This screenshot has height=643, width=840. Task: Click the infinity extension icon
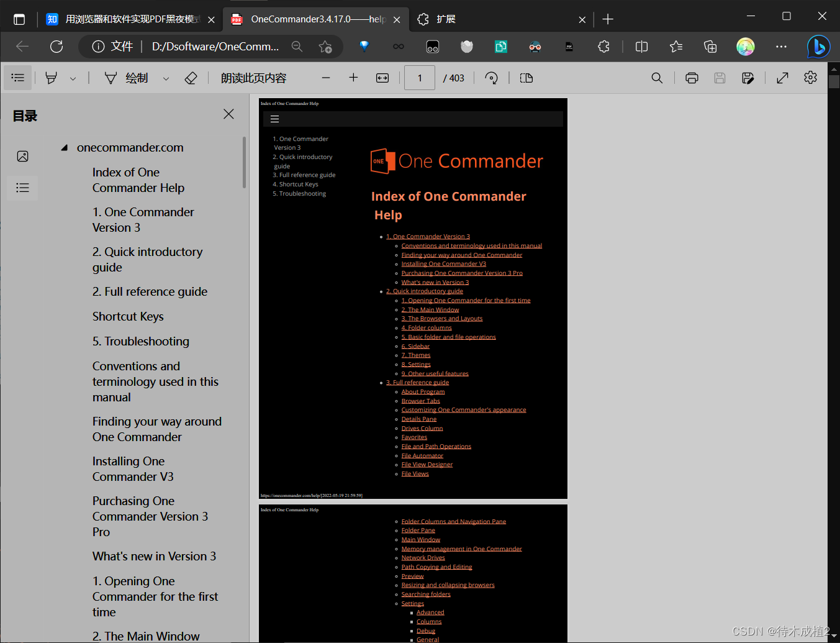[x=399, y=47]
